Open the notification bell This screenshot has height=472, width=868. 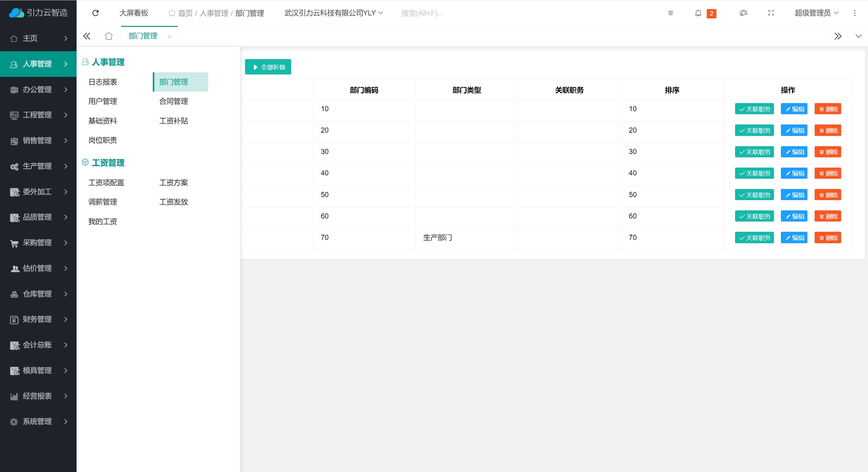pos(698,13)
